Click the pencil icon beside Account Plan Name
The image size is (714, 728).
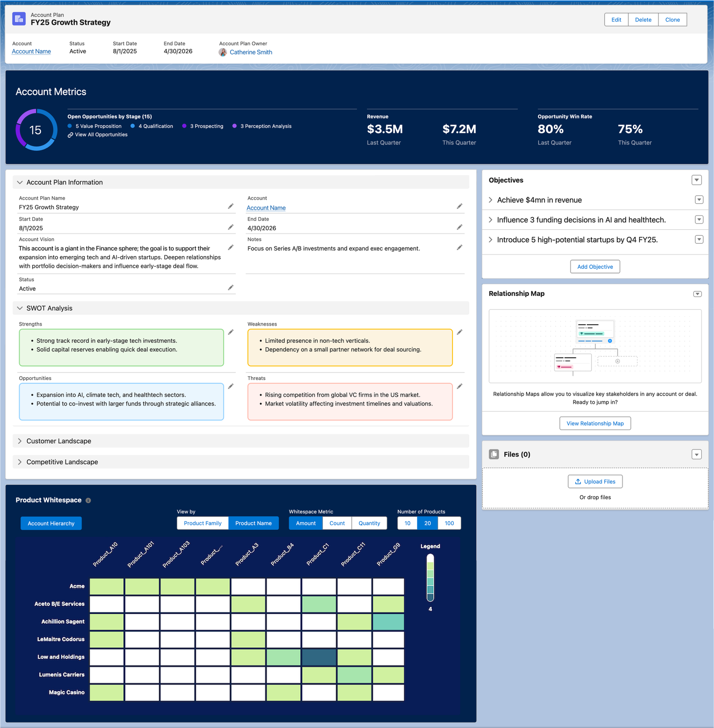tap(231, 206)
